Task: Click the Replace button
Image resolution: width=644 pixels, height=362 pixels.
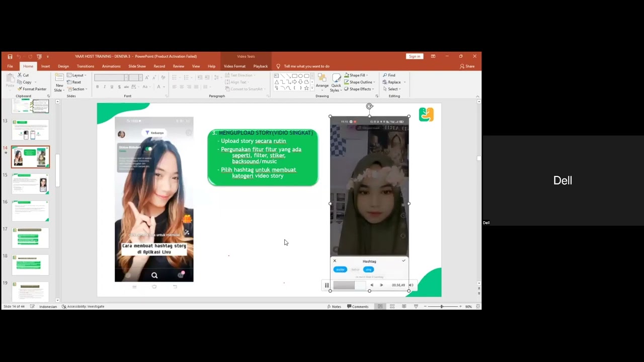Action: [x=392, y=82]
